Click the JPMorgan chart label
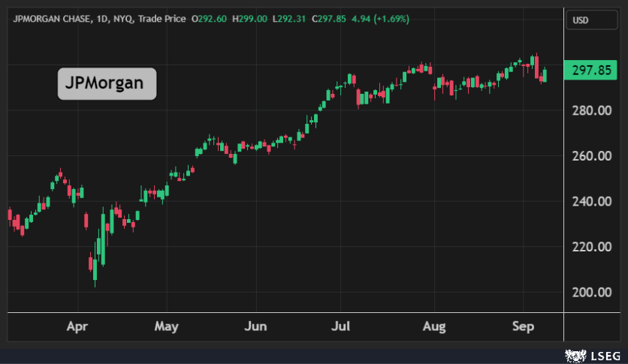The image size is (628, 364). [107, 83]
